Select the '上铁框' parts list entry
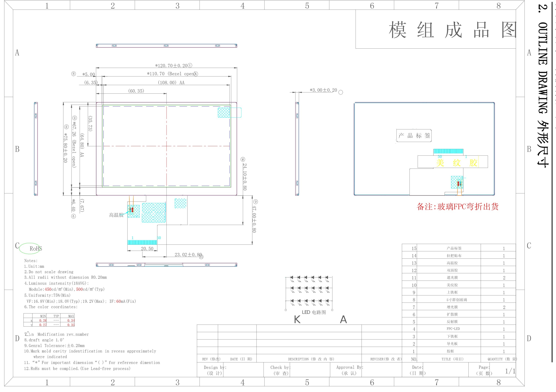This screenshot has height=392, width=556. click(452, 292)
